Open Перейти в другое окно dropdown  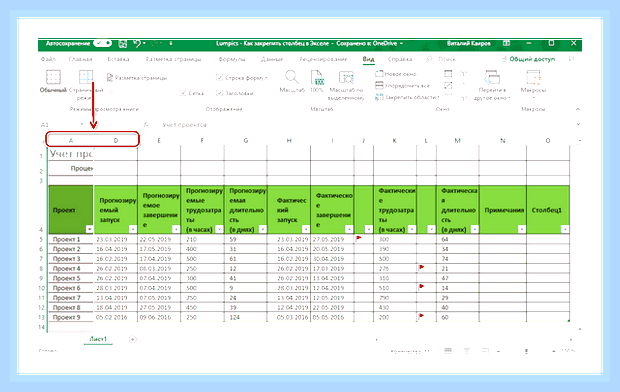pyautogui.click(x=492, y=85)
